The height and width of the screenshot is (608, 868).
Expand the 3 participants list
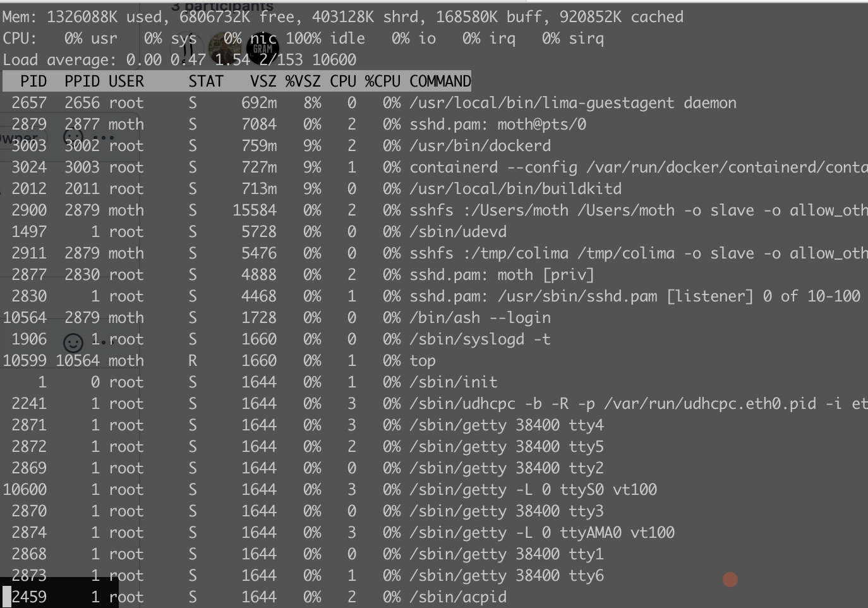coord(222,6)
